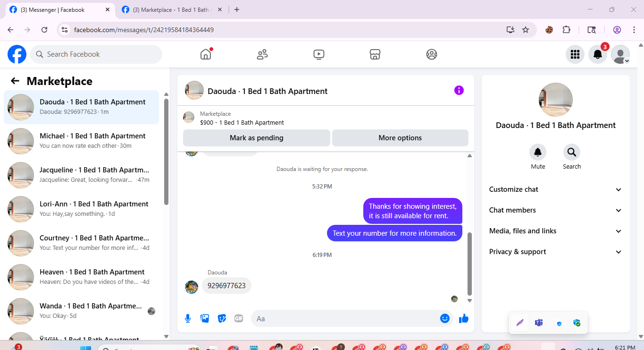Mute the Daouda chat via bell icon

(538, 152)
